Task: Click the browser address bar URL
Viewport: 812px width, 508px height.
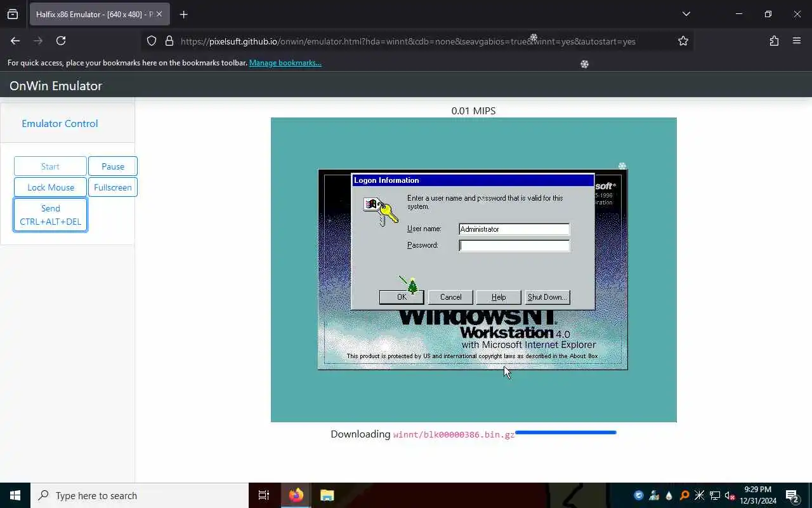Action: pos(408,41)
